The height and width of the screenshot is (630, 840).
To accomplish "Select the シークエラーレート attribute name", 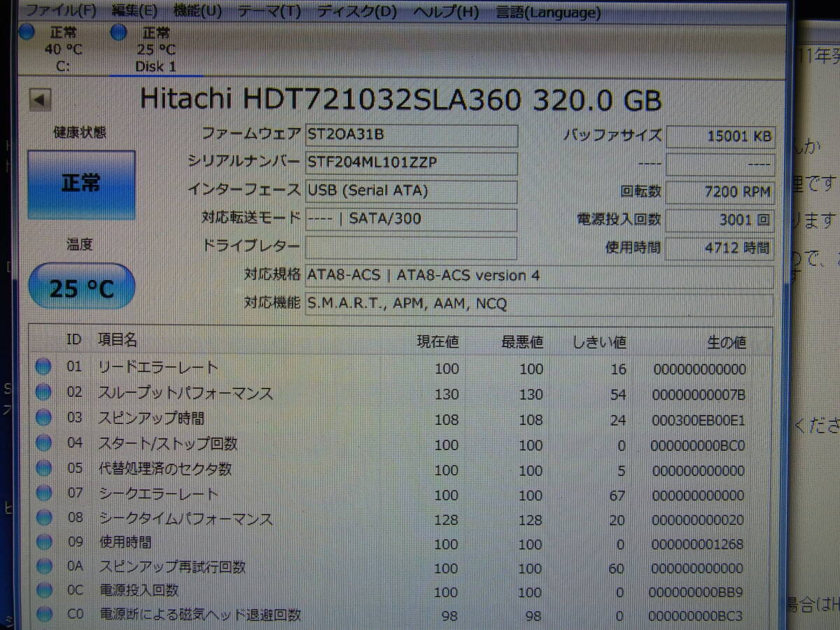I will 158,494.
